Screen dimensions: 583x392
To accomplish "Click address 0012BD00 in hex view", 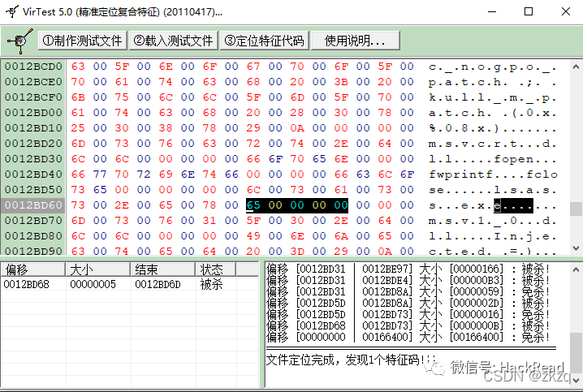I will pos(33,113).
